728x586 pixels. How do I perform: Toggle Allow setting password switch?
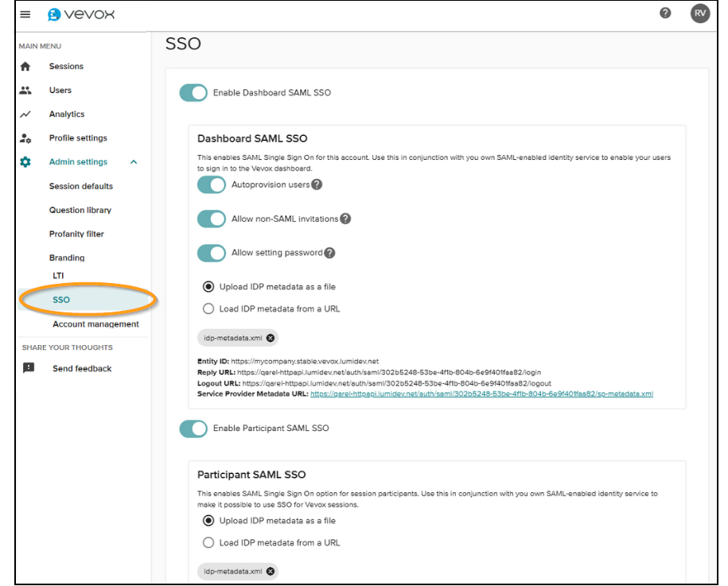click(212, 253)
